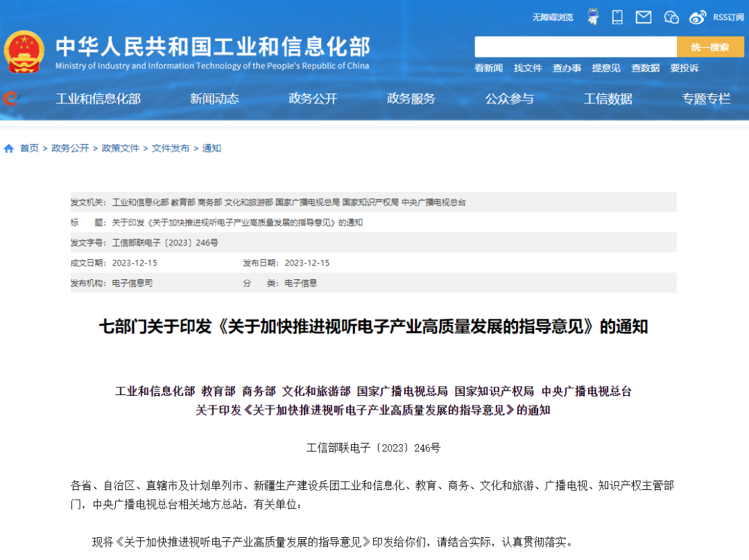Open the 专题专栏 navigation item
The height and width of the screenshot is (560, 749).
(x=706, y=99)
